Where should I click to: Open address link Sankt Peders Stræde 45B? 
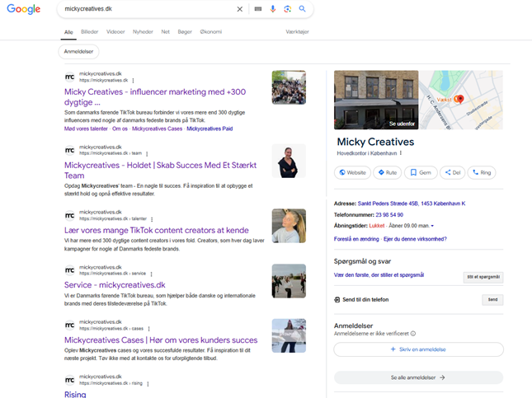point(412,204)
